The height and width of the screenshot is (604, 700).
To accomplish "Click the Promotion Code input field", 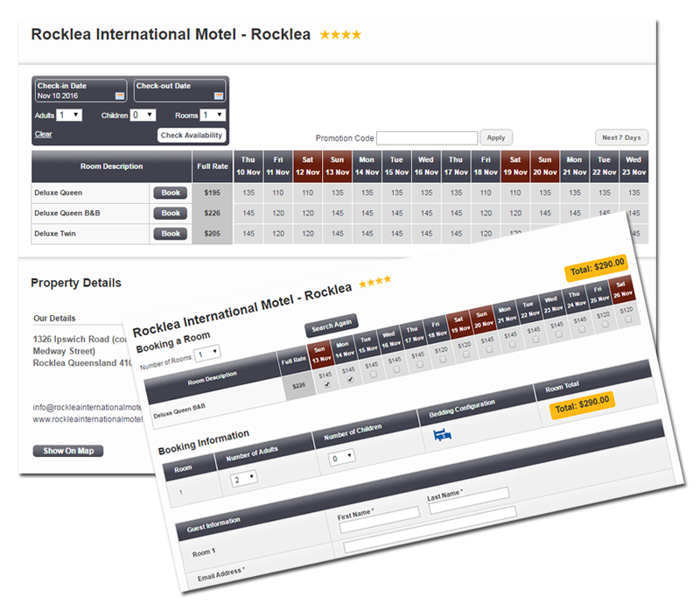I will pos(427,138).
